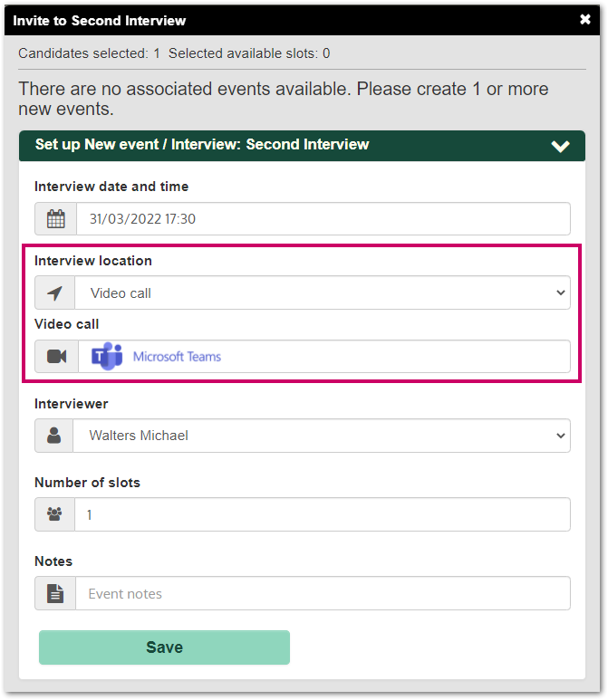Open the Interviewer dropdown showing Walters Michael
Viewport: 608px width, 700px height.
[322, 436]
